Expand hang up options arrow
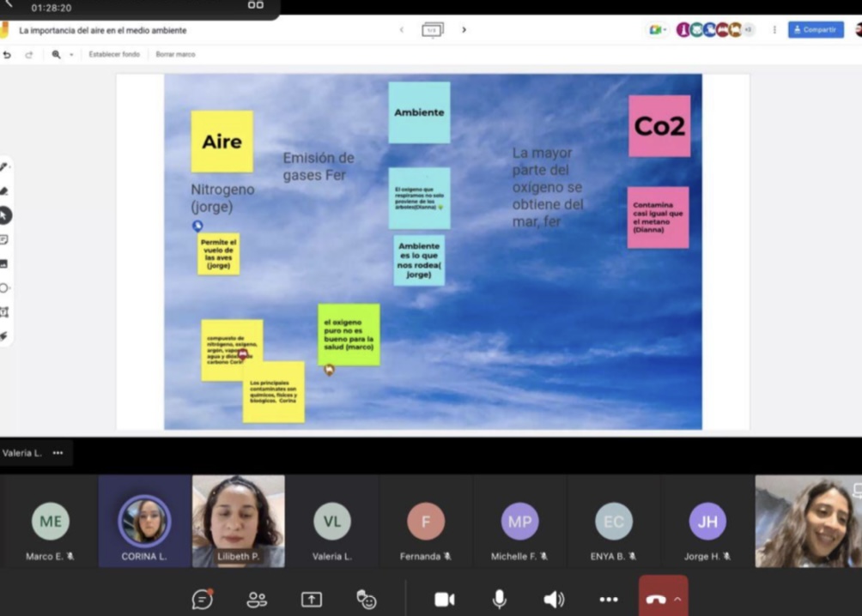The height and width of the screenshot is (616, 862). pyautogui.click(x=678, y=600)
